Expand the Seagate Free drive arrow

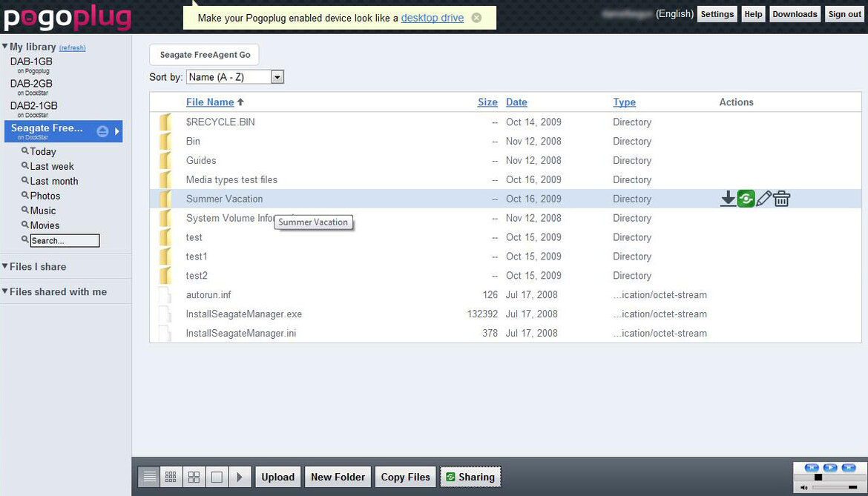pyautogui.click(x=116, y=131)
